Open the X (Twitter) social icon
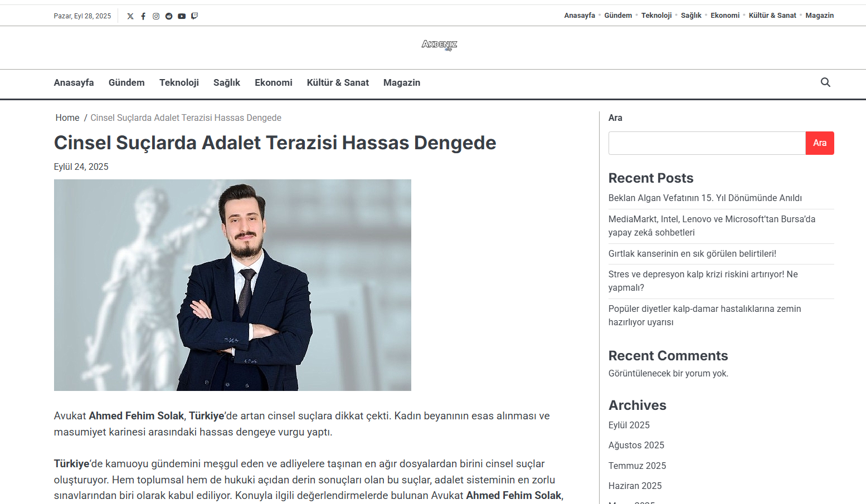The height and width of the screenshot is (504, 866). click(x=130, y=16)
